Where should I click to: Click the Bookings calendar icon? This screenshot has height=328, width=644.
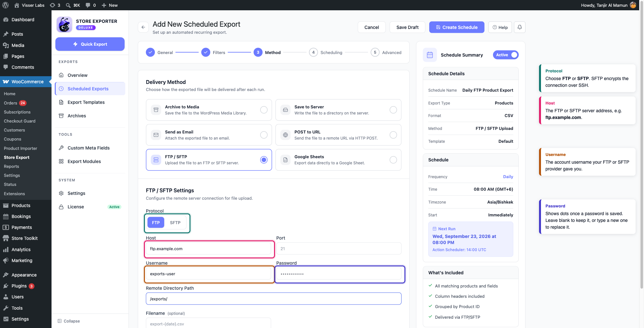point(6,216)
